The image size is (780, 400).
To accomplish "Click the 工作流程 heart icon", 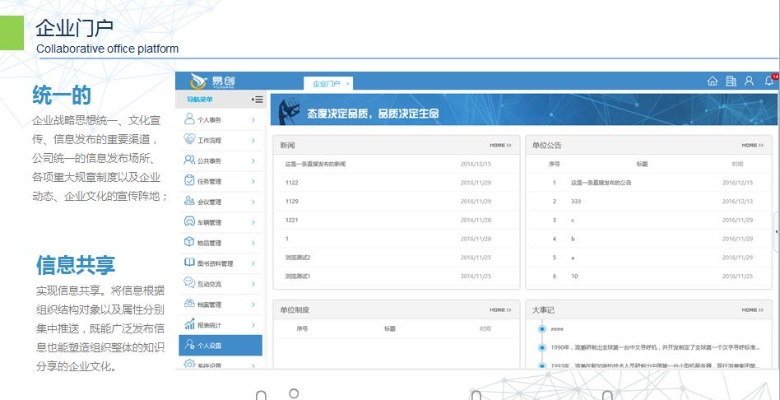I will pyautogui.click(x=189, y=139).
